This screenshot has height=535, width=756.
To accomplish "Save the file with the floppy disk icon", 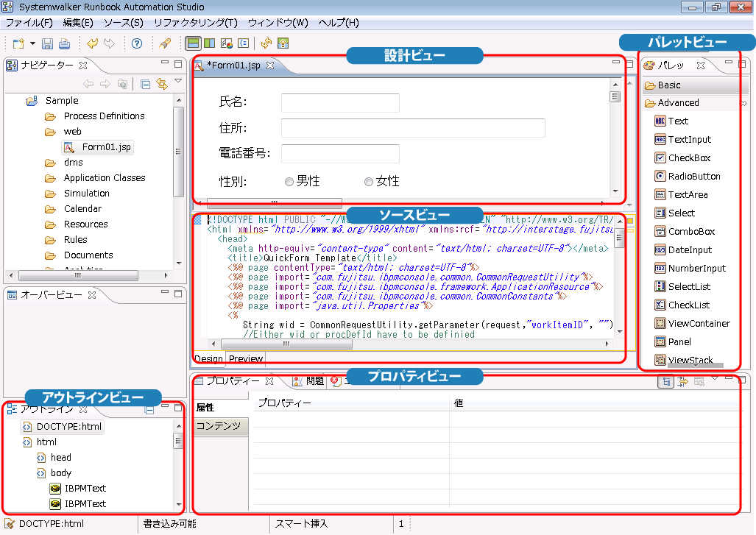I will [47, 44].
